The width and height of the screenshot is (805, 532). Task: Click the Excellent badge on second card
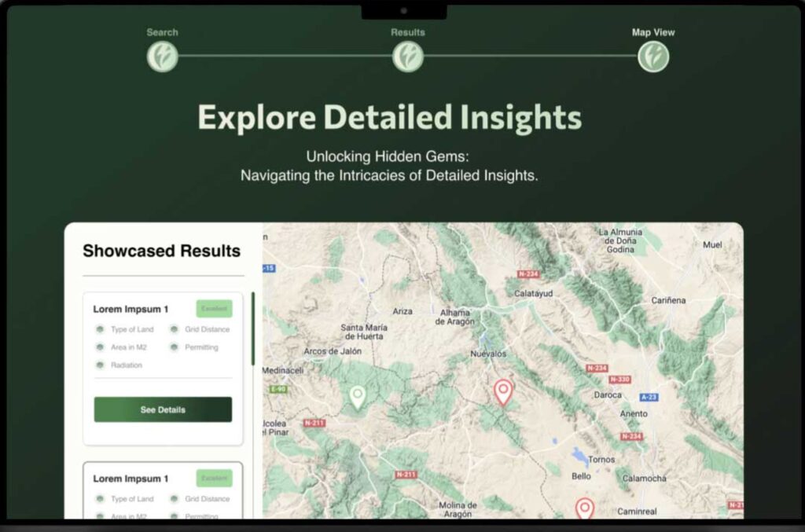(214, 478)
